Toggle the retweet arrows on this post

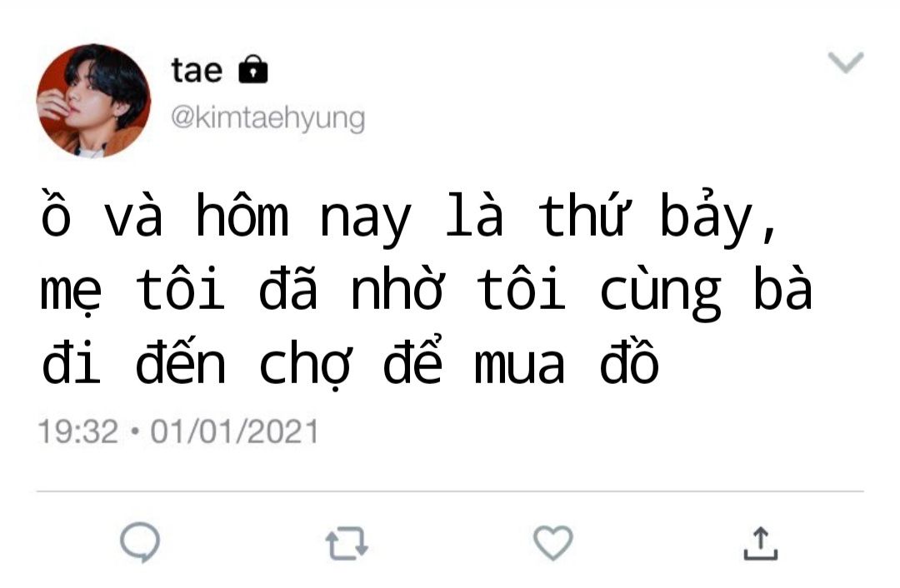pyautogui.click(x=347, y=543)
